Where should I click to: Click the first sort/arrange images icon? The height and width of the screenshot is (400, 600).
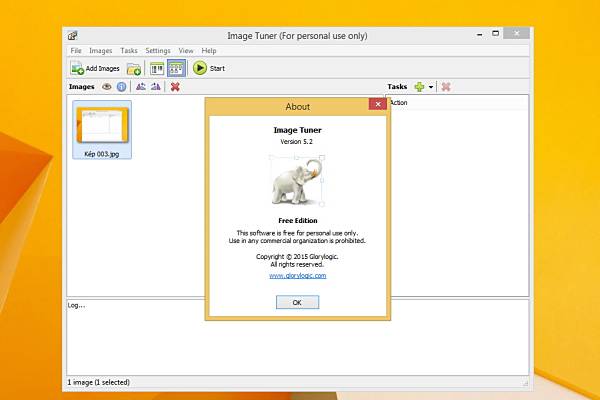pyautogui.click(x=141, y=87)
